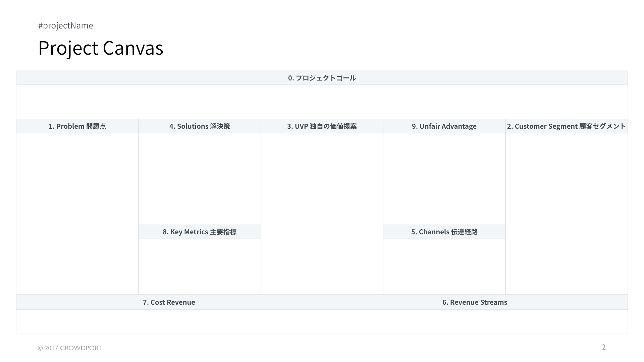Click the © 2017 CROWDPORT footer text
644x362 pixels.
[70, 348]
